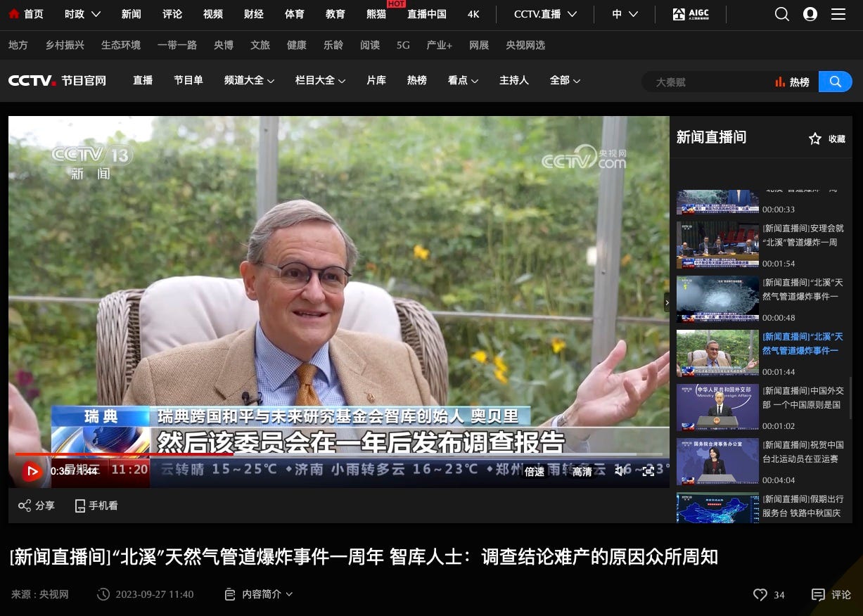The height and width of the screenshot is (616, 863).
Task: Open the 安理会就“北溪”管道爆炸 playlist thumbnail
Action: tap(717, 245)
